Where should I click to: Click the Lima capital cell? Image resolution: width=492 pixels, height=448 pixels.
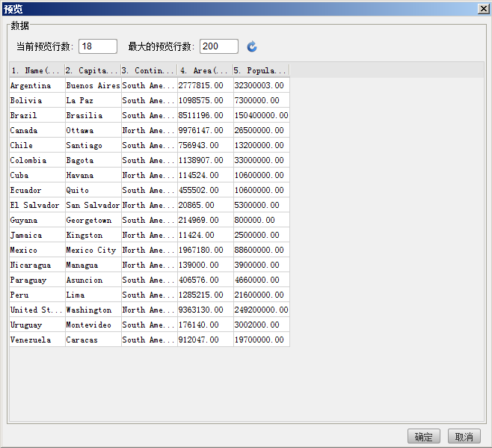pos(93,295)
